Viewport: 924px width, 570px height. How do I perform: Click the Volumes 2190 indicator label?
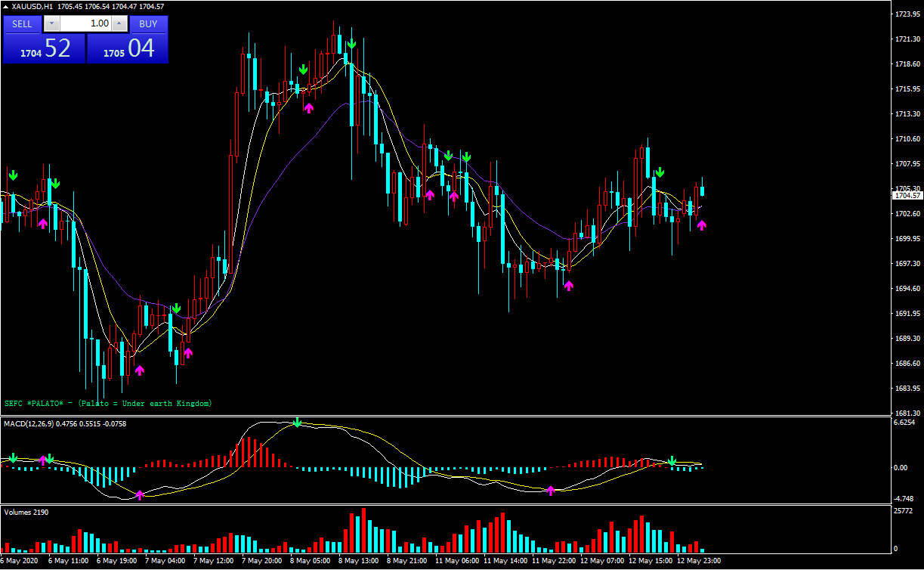tap(25, 513)
